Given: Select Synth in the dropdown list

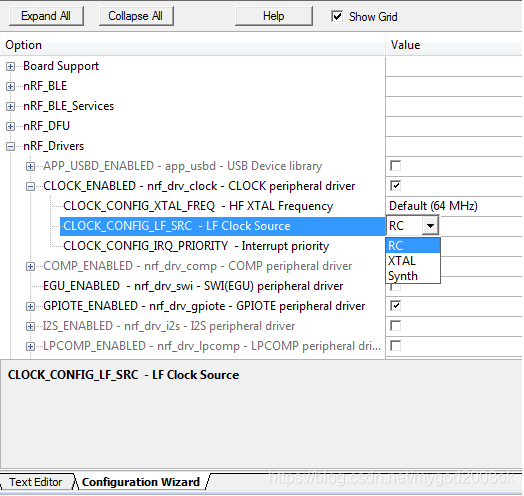Looking at the screenshot, I should pos(413,276).
